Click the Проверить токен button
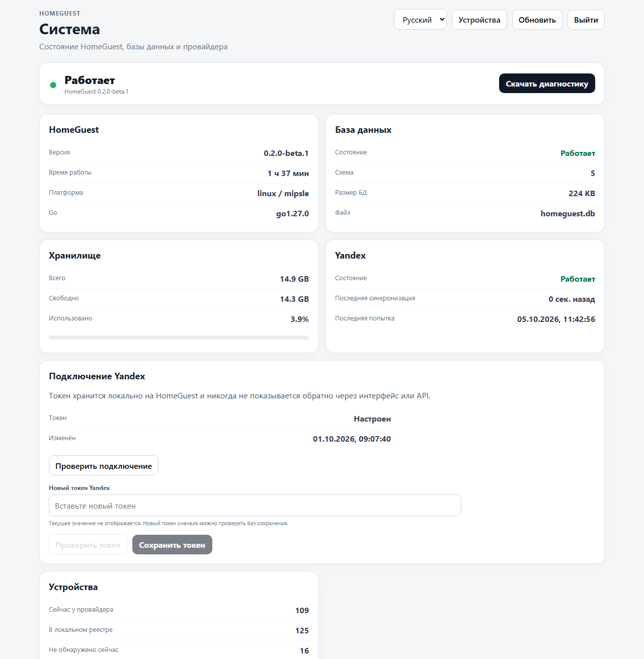This screenshot has height=659, width=644. 88,545
